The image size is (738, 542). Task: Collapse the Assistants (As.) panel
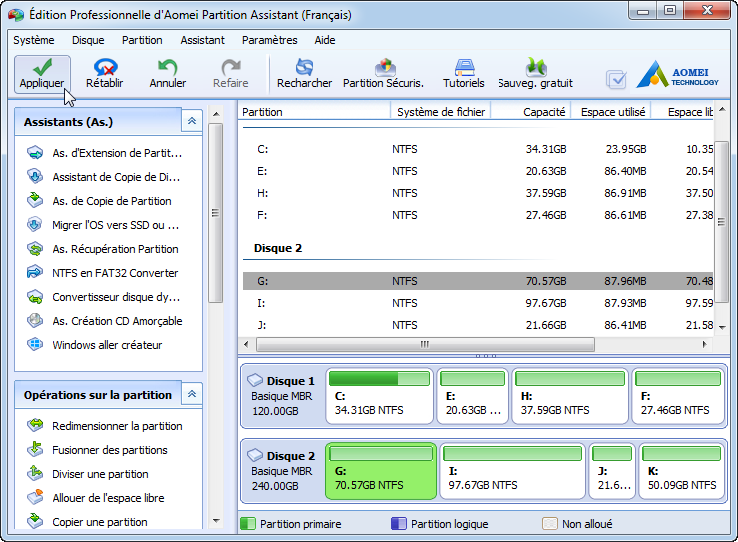click(191, 121)
